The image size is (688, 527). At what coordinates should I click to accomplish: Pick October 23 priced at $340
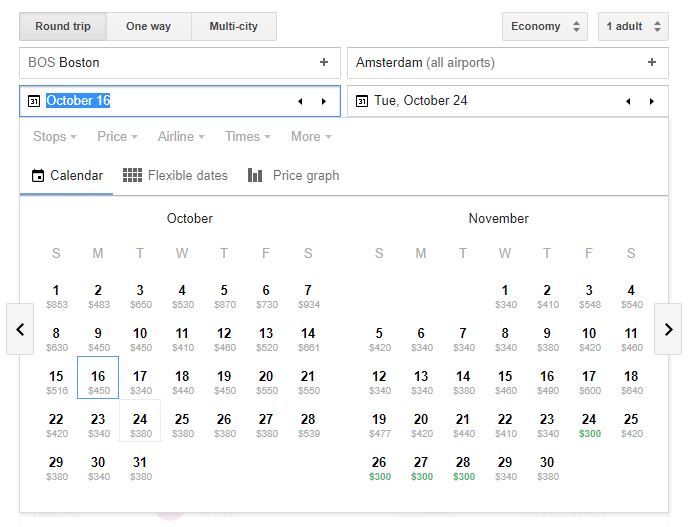coord(98,425)
